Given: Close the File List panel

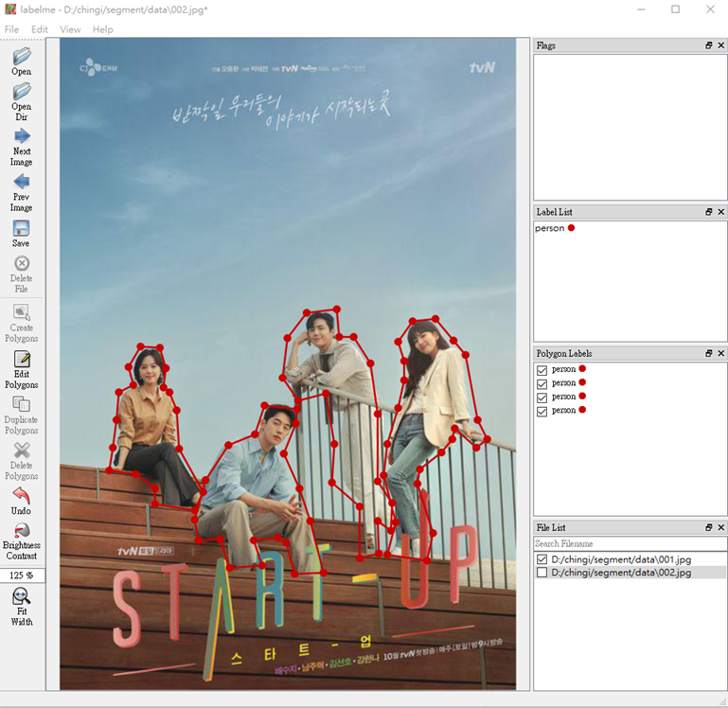Looking at the screenshot, I should click(721, 527).
